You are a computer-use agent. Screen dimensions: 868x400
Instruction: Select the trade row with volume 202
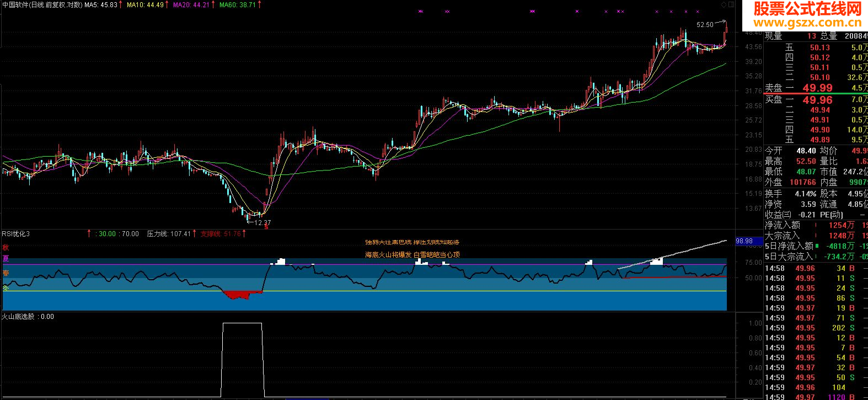(x=816, y=328)
